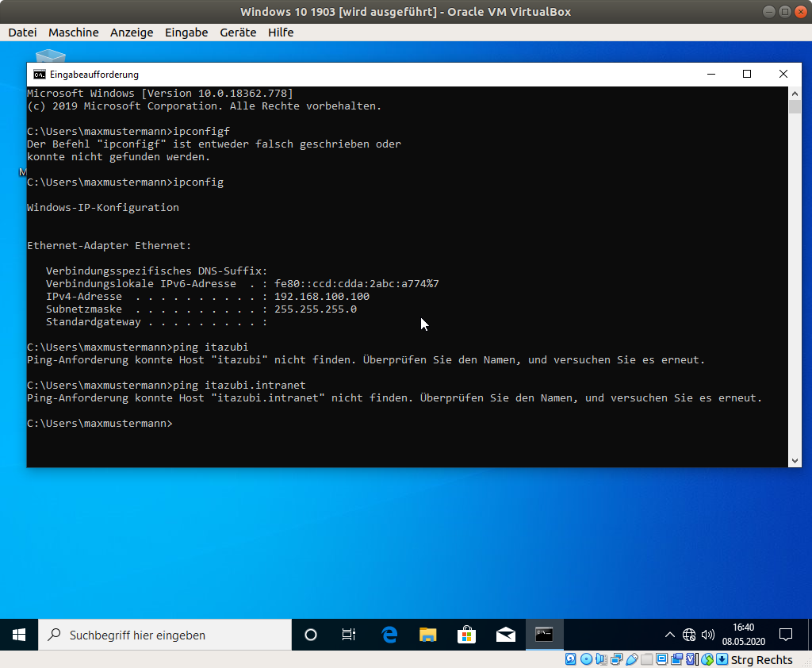Click the final empty prompt line
This screenshot has height=668, width=812.
pos(100,424)
